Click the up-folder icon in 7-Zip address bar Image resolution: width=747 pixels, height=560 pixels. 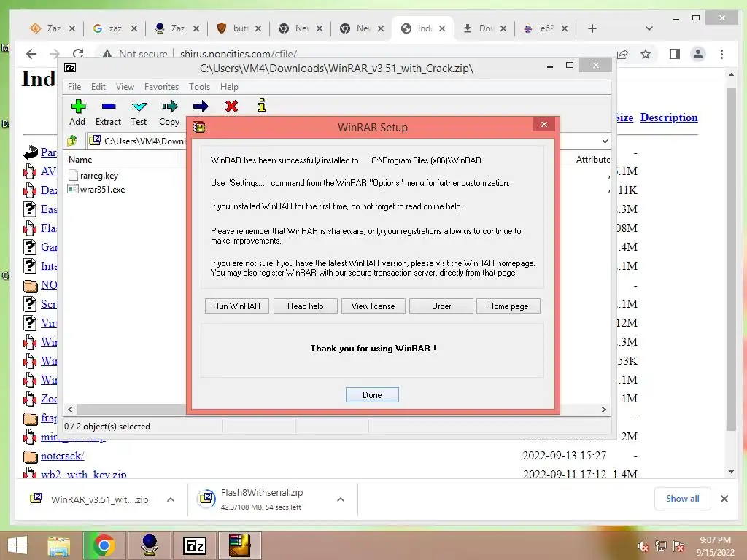click(72, 141)
